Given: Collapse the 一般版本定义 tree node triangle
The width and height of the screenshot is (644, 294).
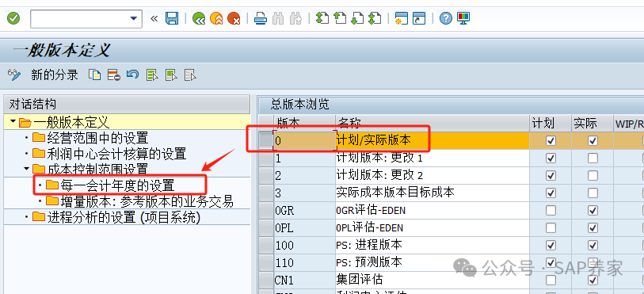Looking at the screenshot, I should tap(13, 122).
